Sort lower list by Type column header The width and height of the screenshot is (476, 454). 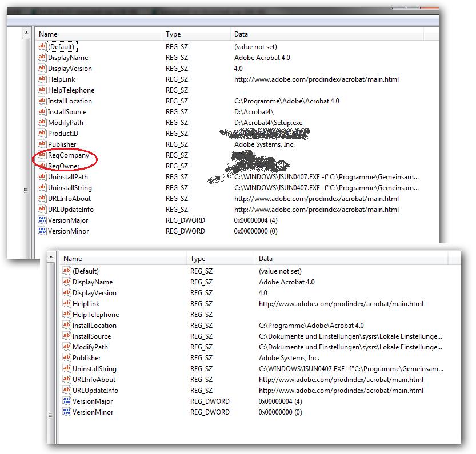pos(221,259)
